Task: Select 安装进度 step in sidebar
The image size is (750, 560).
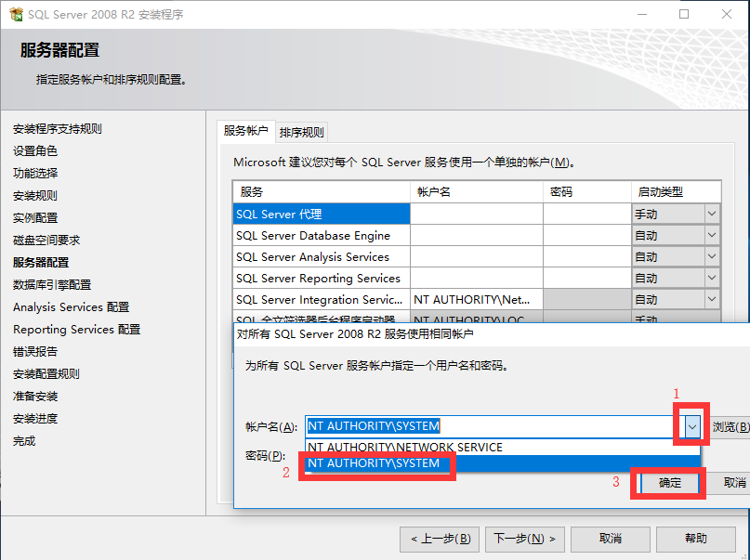Action: (x=35, y=419)
